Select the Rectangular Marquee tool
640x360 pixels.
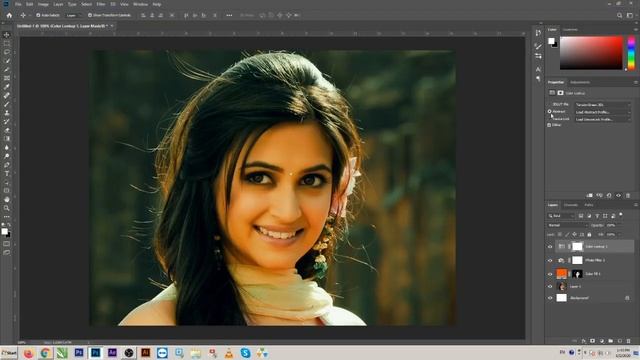(7, 43)
